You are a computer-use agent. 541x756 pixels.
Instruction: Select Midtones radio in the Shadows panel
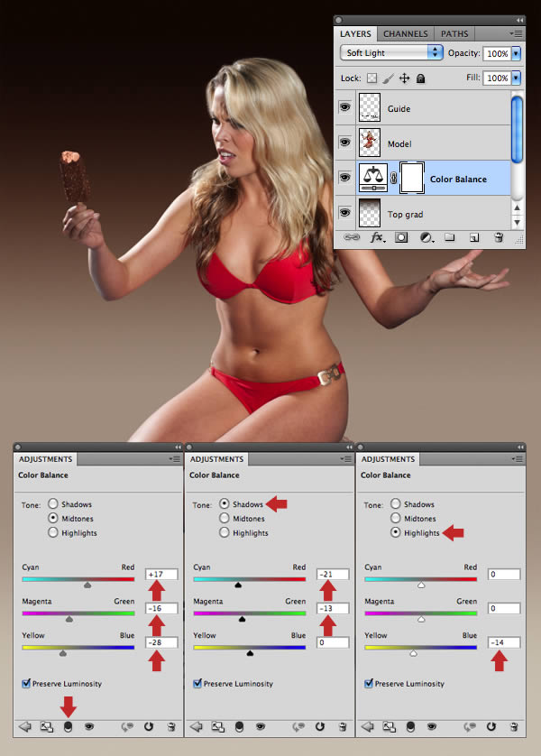coord(224,518)
